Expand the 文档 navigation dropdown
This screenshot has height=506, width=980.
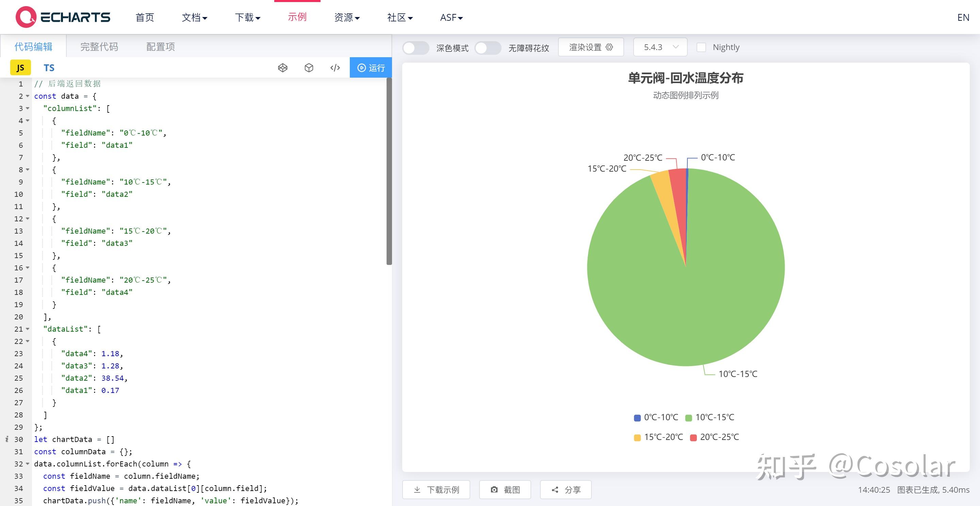(194, 17)
